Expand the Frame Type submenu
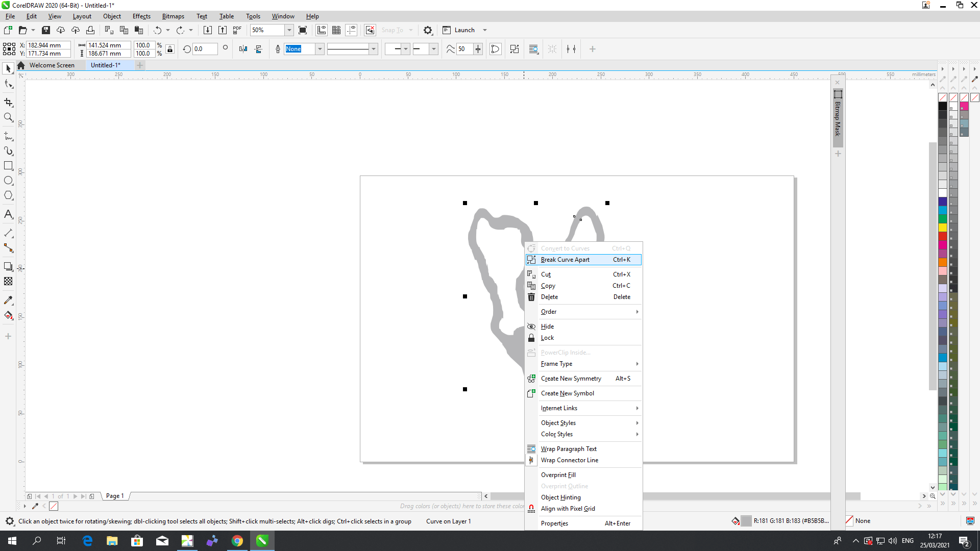This screenshot has height=551, width=980. click(x=583, y=364)
